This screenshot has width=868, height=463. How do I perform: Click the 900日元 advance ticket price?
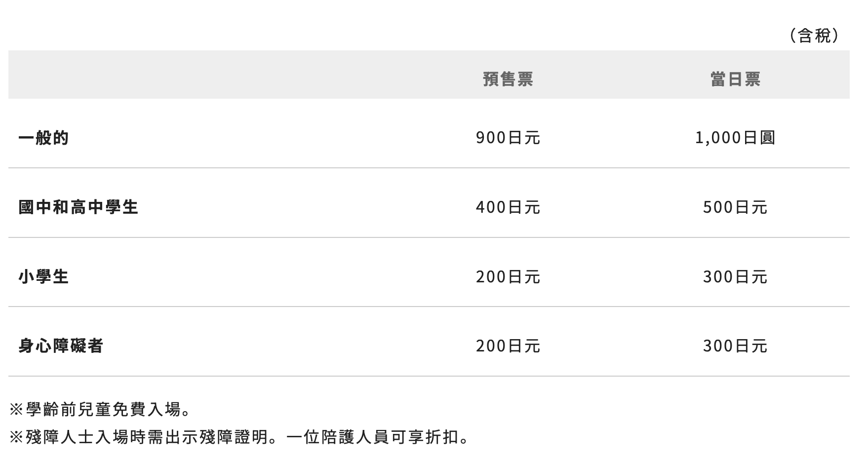click(508, 138)
